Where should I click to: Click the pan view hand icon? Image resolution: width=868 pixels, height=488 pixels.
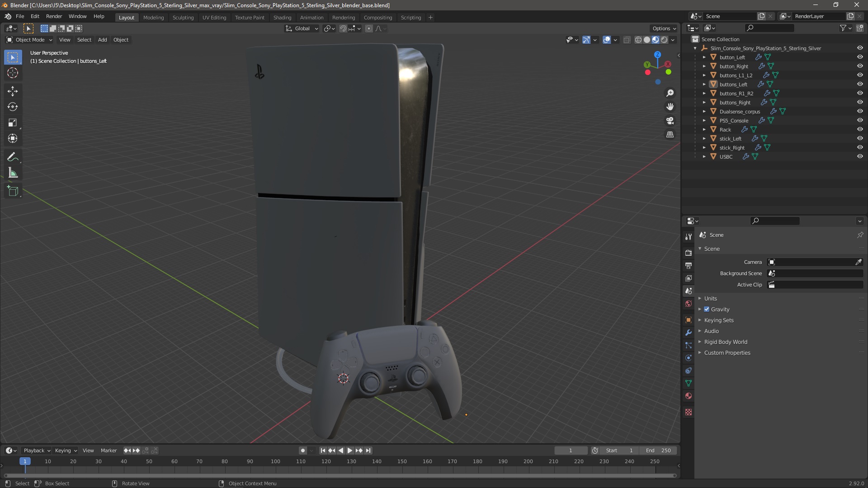click(x=670, y=107)
